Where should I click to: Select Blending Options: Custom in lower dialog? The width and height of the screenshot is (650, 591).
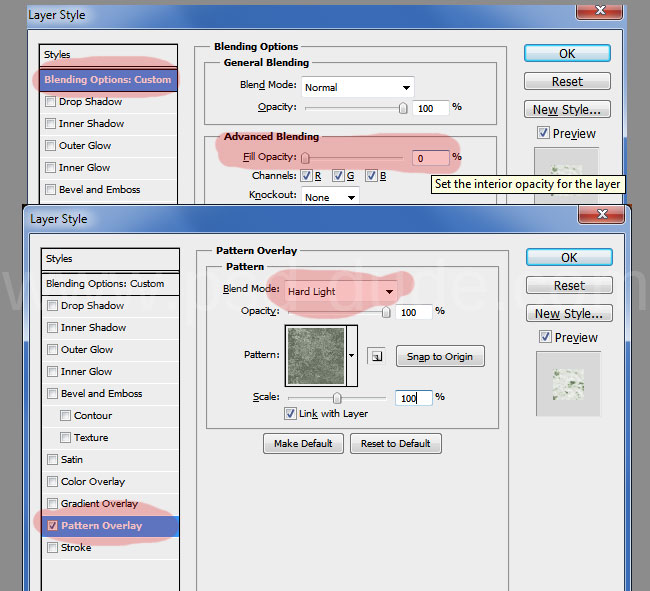coord(105,284)
